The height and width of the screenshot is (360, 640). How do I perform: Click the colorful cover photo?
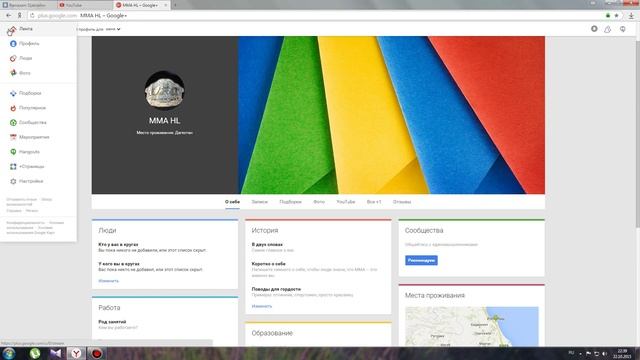click(391, 115)
